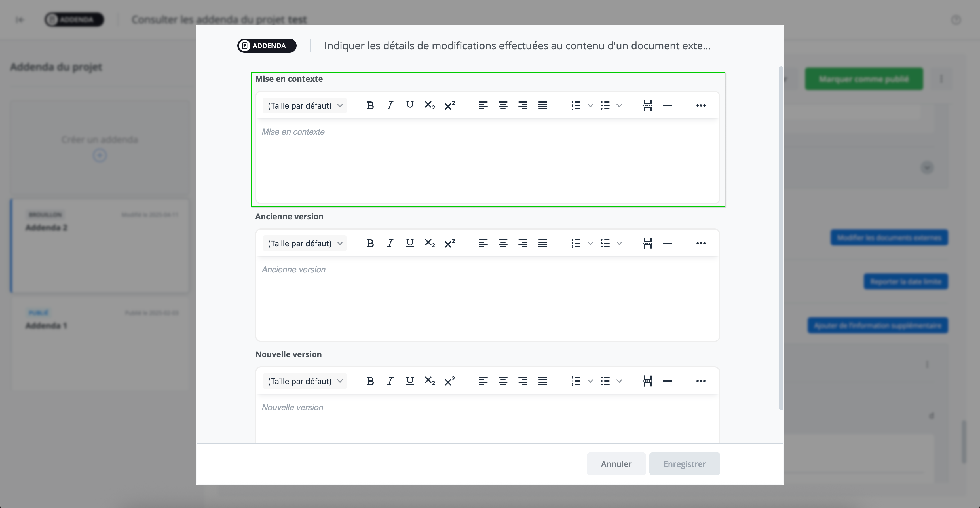Open Taille par défaut dropdown in Nouvelle version
This screenshot has width=980, height=508.
pos(305,381)
